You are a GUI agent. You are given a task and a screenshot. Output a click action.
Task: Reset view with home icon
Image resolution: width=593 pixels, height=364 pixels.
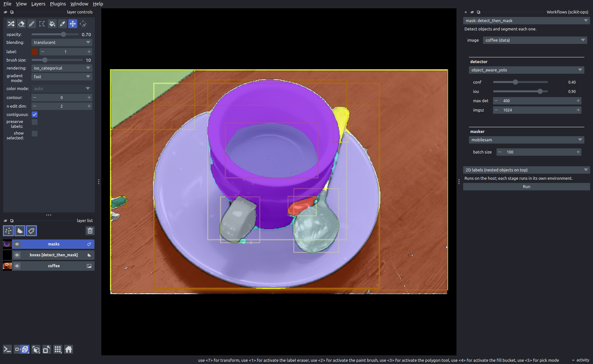(x=69, y=349)
